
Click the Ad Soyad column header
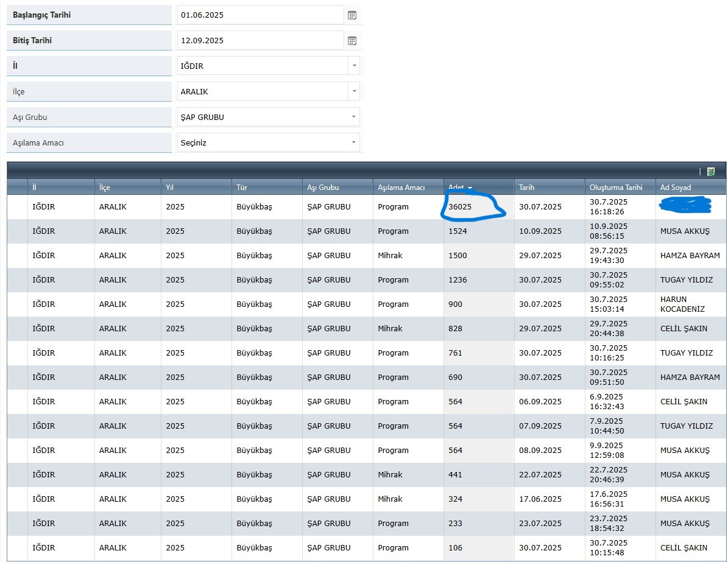click(676, 188)
